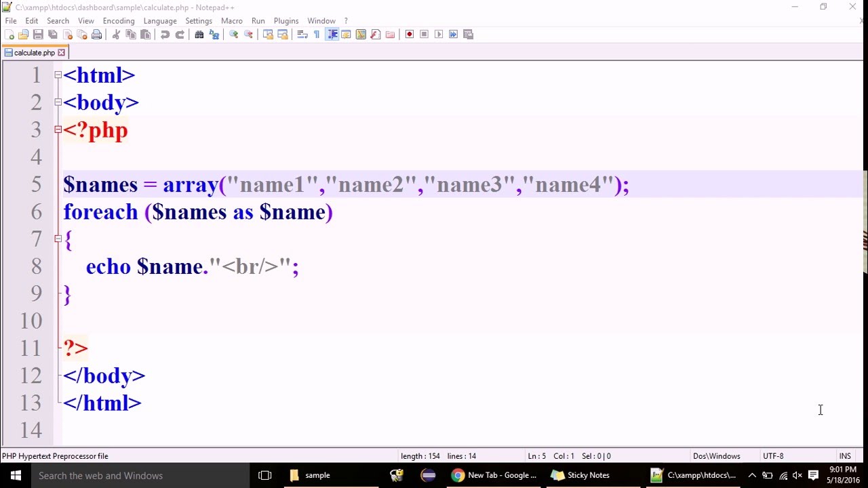Toggle word wrap toolbar icon
Viewport: 868px width, 488px height.
pos(302,35)
